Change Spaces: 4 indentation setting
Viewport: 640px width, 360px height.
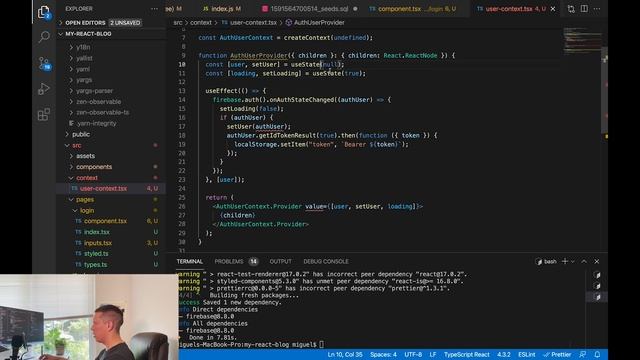click(383, 354)
